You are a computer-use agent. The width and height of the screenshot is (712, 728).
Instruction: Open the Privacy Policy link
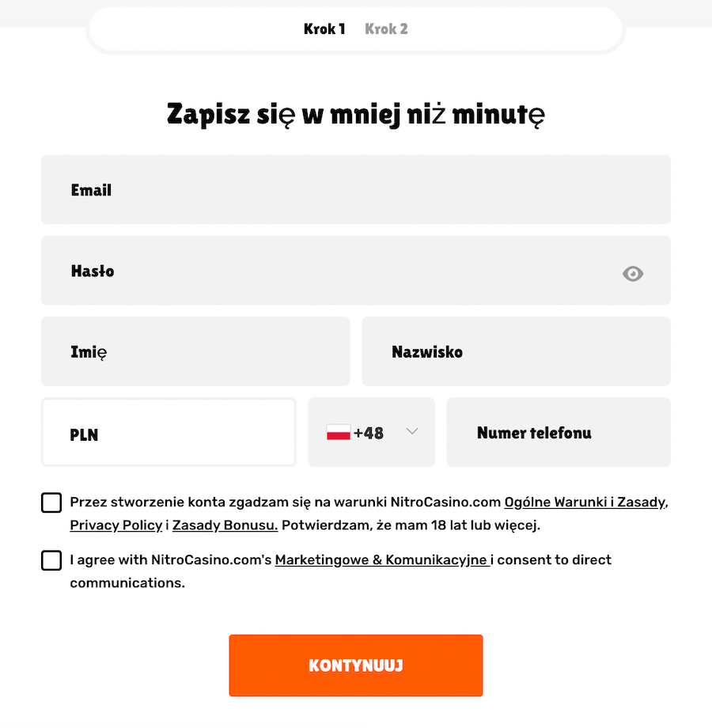coord(116,525)
